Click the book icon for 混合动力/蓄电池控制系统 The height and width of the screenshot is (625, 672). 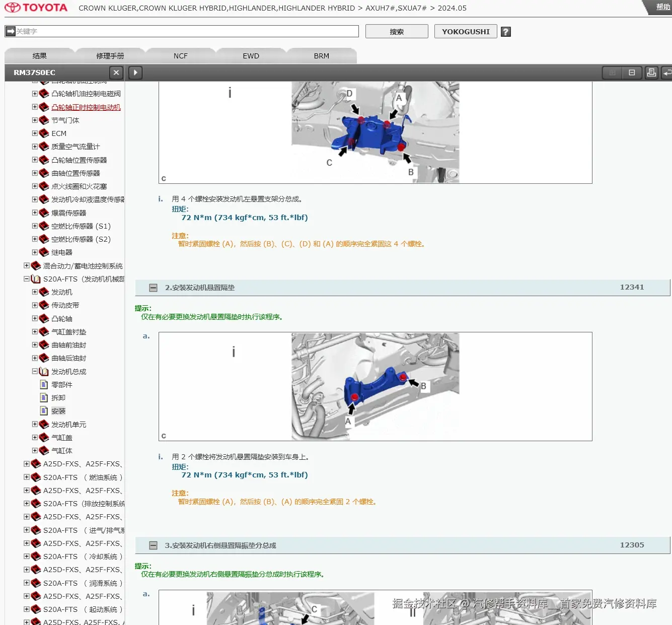pyautogui.click(x=36, y=265)
